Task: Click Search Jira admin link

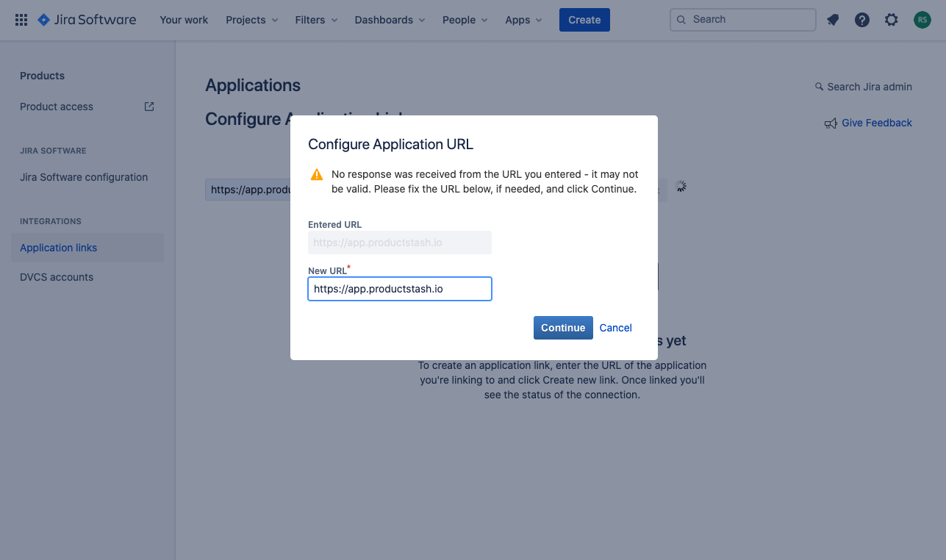Action: coord(870,87)
